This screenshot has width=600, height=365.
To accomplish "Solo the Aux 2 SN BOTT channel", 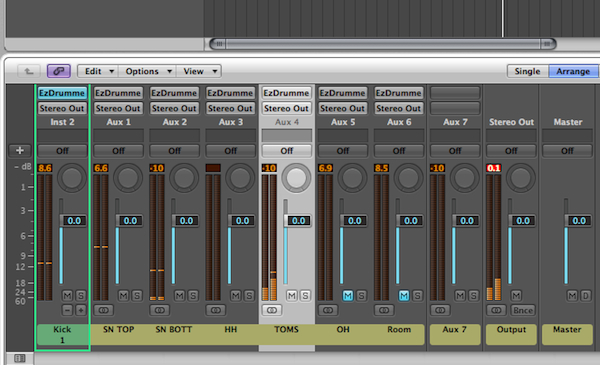I will coord(193,296).
